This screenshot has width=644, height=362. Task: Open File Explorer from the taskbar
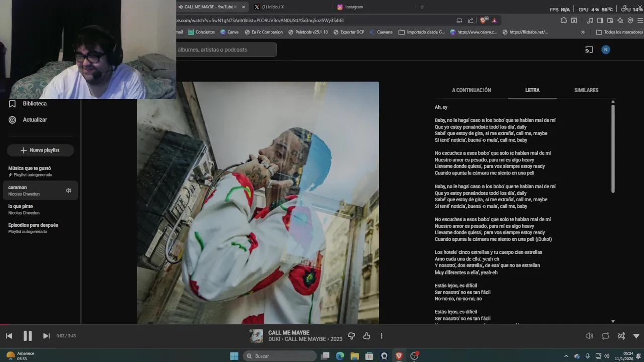[355, 356]
